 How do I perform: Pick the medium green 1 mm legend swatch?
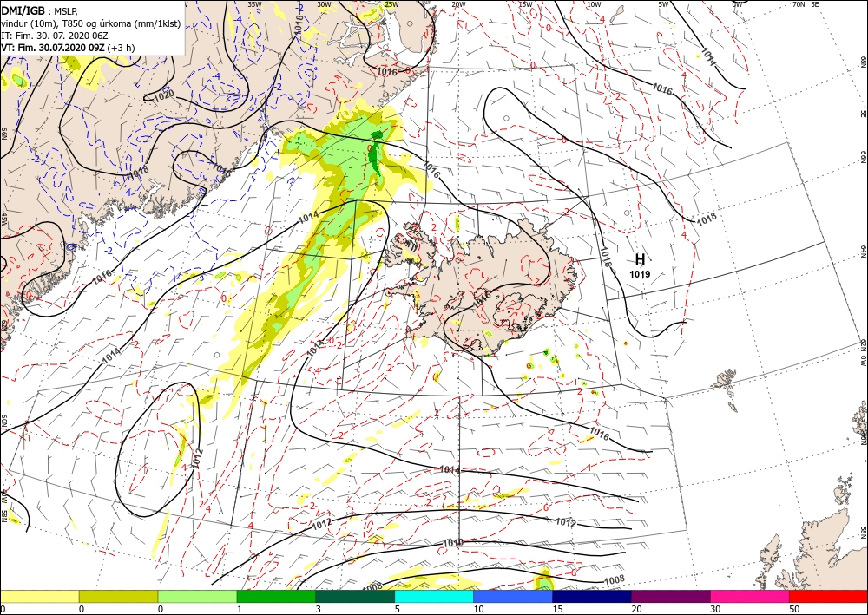[x=276, y=596]
